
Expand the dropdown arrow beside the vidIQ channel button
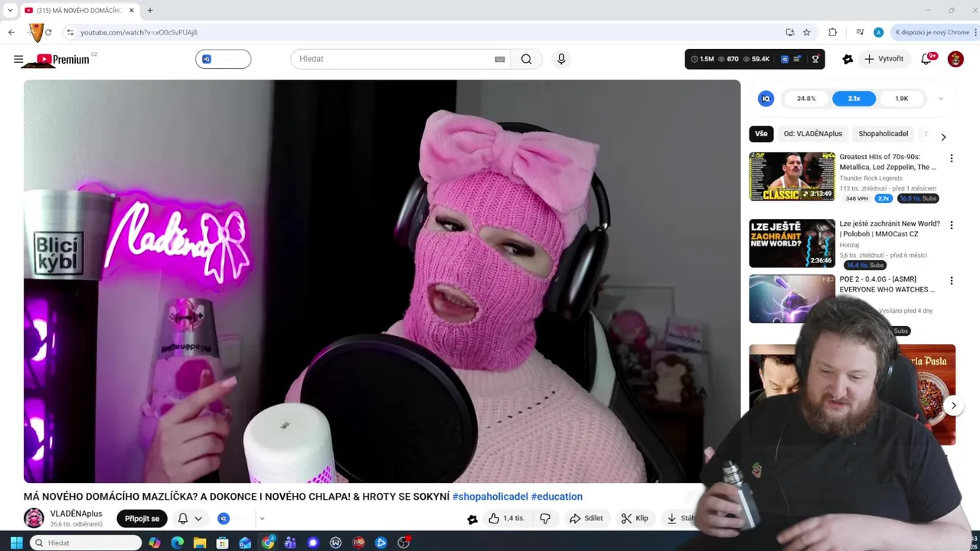tap(262, 518)
